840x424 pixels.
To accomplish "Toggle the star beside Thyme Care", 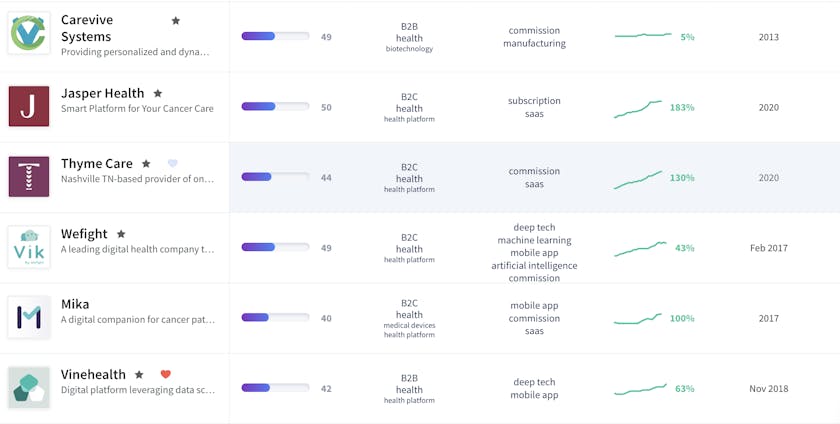I will (146, 164).
